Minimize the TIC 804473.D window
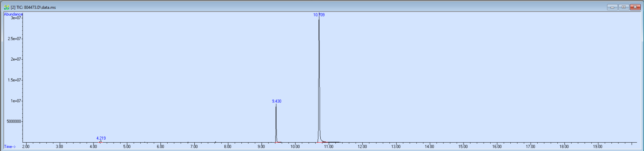Screen dimensions: 644x151 click(x=612, y=7)
